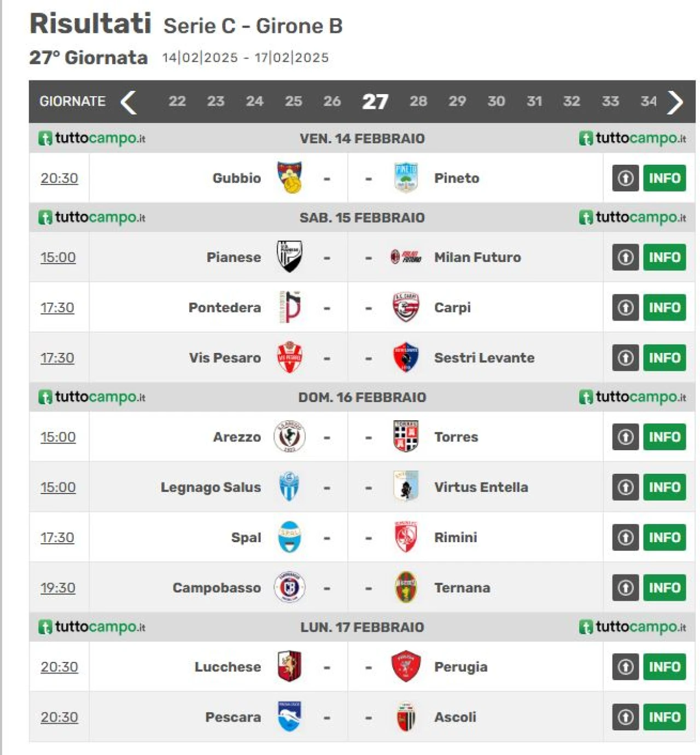The image size is (700, 755).
Task: Switch to giornata 26
Action: click(x=332, y=101)
